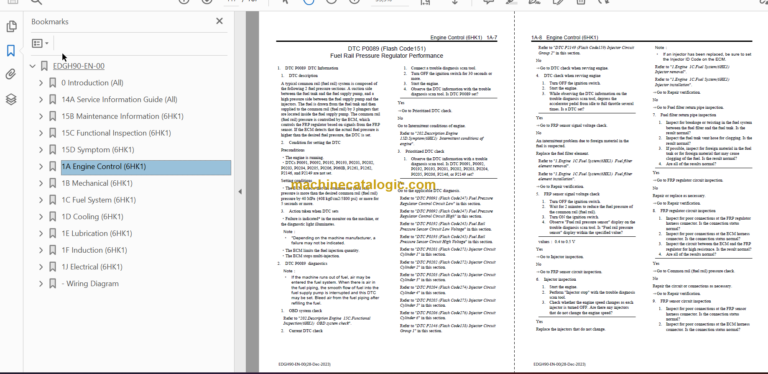Open '- Wiring Diagram' bookmark

pos(90,283)
